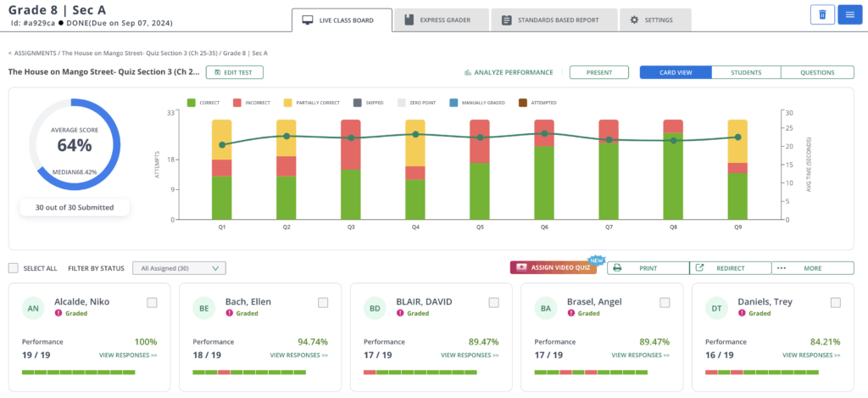Click the Print button

point(648,268)
